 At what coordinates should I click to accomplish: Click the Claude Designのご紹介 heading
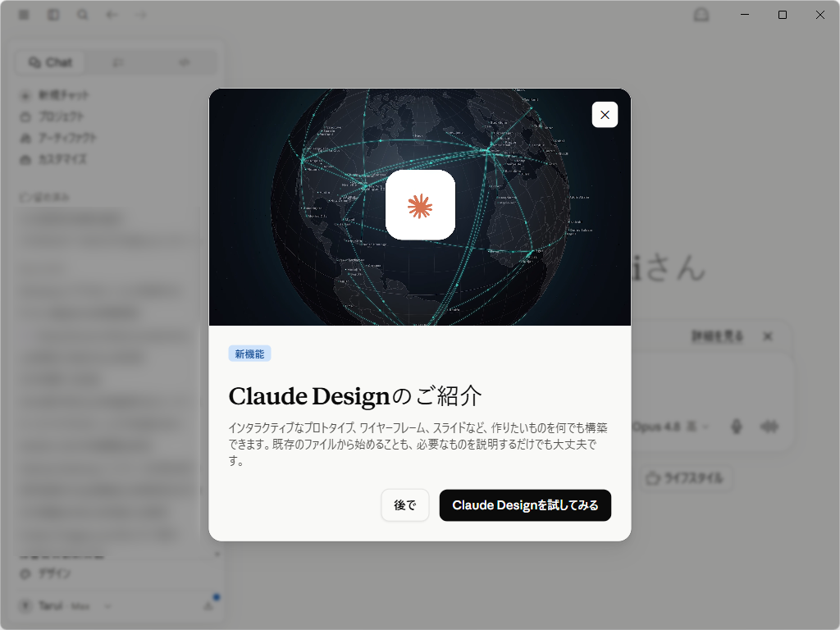coord(354,396)
